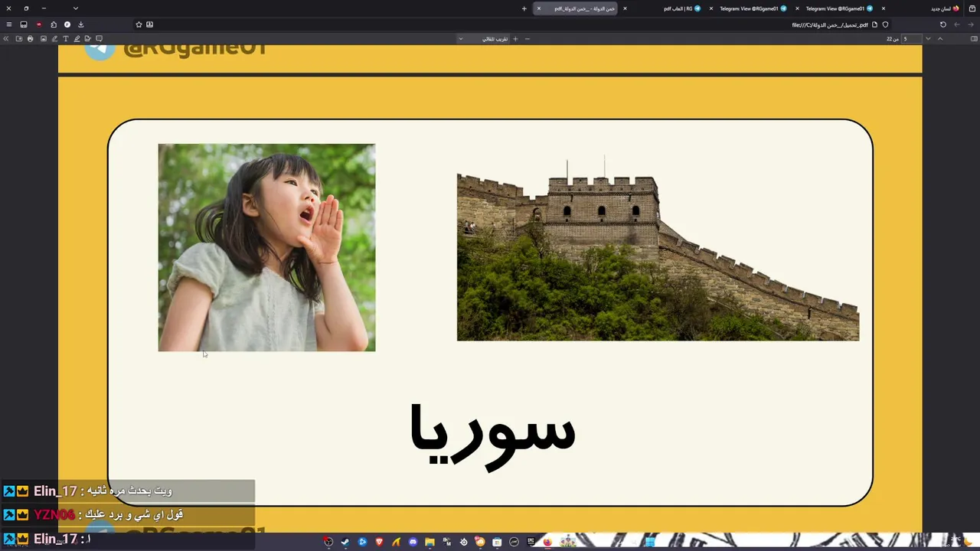Print the PDF with printer icon
This screenshot has height=551, width=980.
pyautogui.click(x=31, y=38)
